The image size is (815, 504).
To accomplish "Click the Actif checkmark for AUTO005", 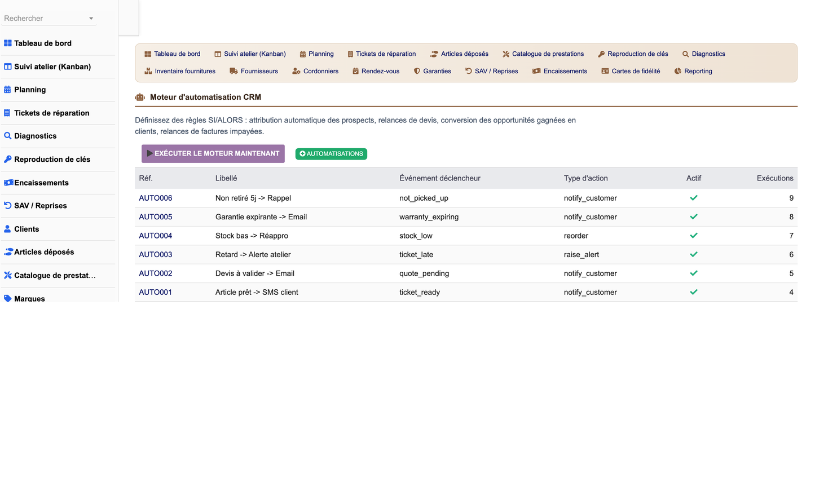I will click(694, 216).
